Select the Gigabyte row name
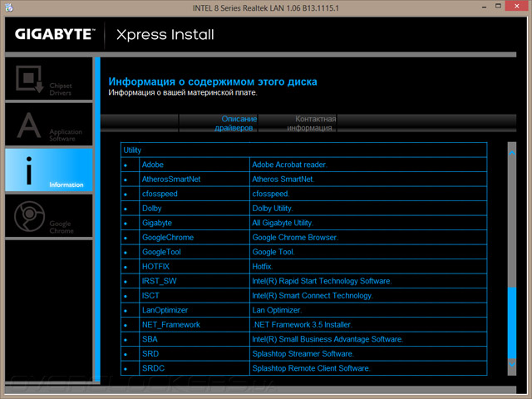This screenshot has height=399, width=532. point(157,224)
